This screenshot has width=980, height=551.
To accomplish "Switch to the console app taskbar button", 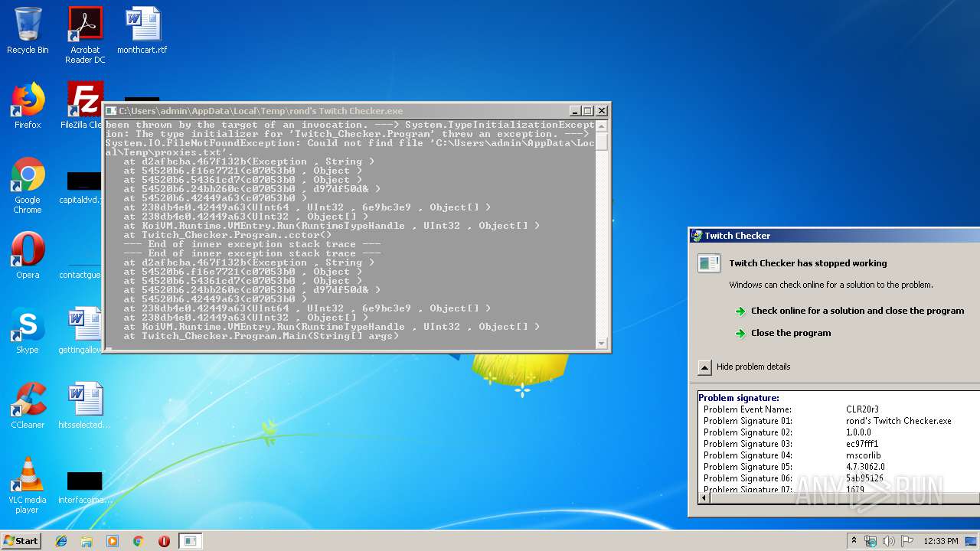I will click(190, 541).
